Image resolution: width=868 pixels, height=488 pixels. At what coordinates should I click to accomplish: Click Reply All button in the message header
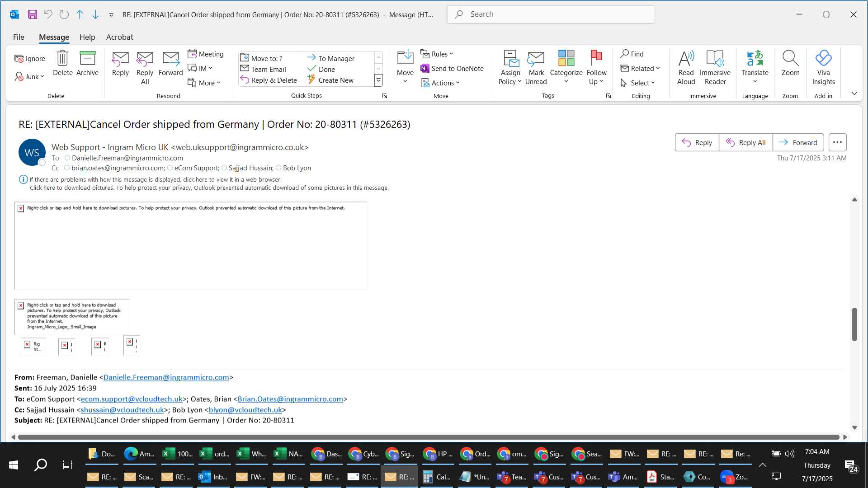coord(745,142)
